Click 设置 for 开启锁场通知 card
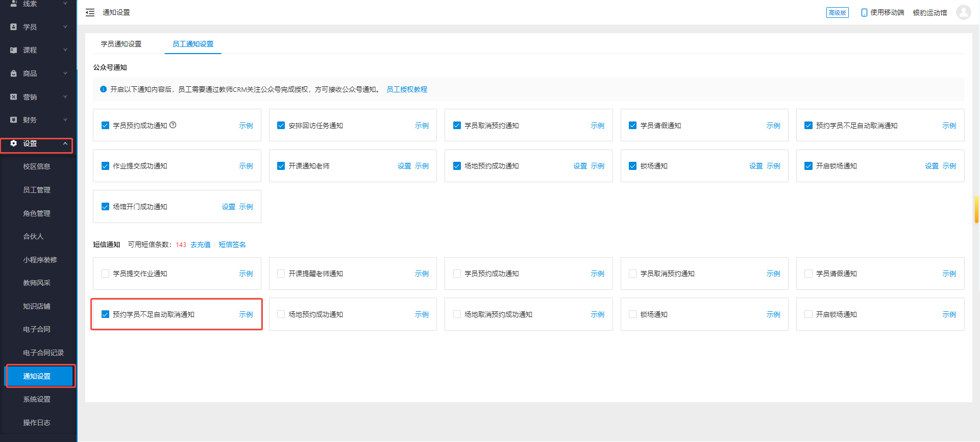The height and width of the screenshot is (442, 980). point(932,166)
